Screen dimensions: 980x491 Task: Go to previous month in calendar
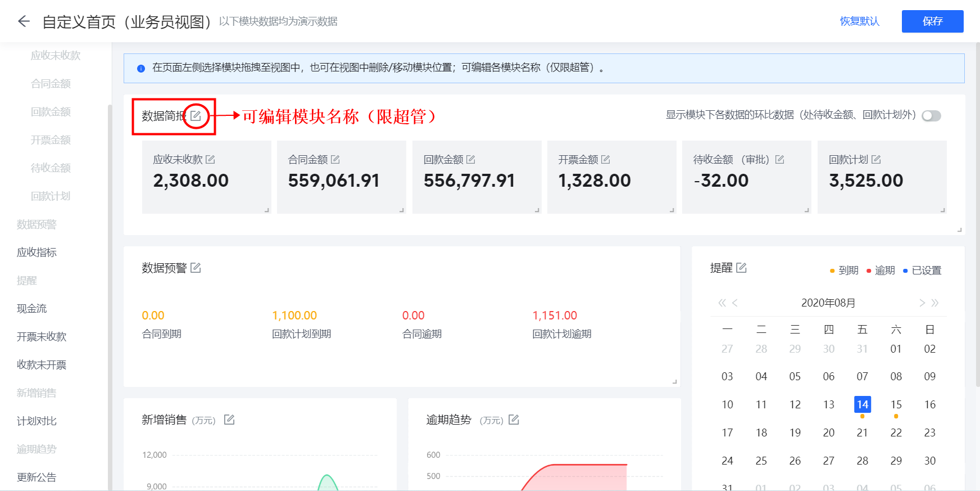click(x=735, y=303)
